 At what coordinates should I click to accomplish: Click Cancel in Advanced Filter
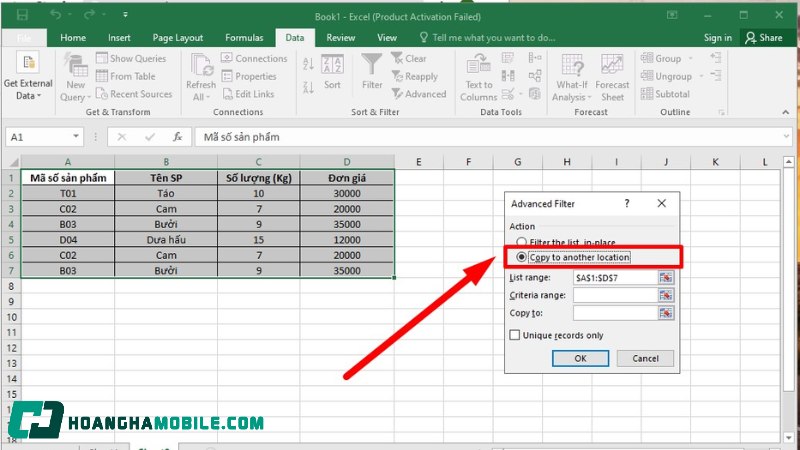point(645,358)
